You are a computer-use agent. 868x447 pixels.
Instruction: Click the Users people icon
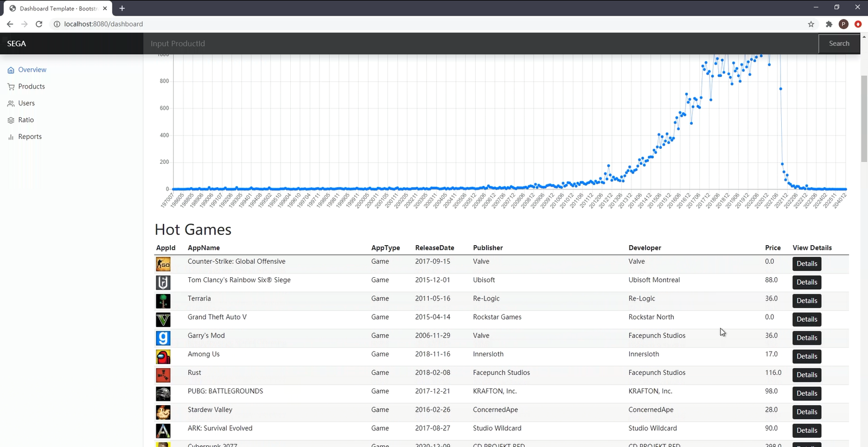pyautogui.click(x=11, y=104)
